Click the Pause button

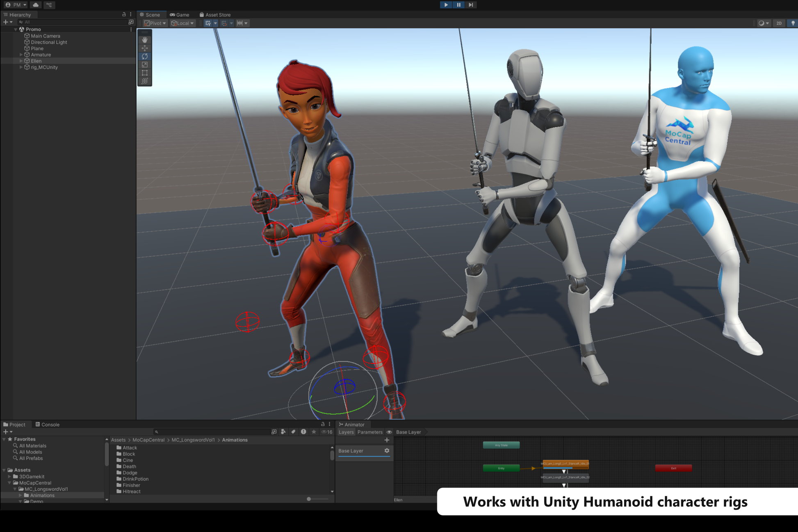click(458, 5)
